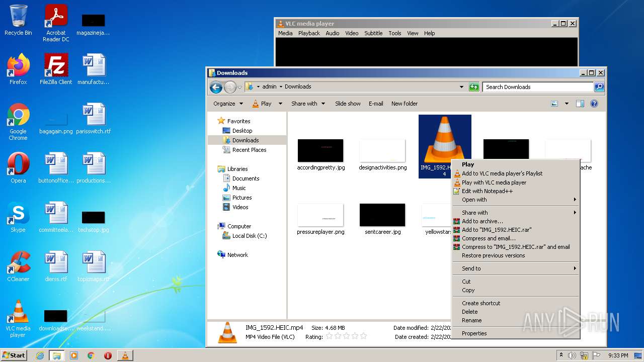Click E-mail toolbar button
This screenshot has width=644, height=362.
376,104
